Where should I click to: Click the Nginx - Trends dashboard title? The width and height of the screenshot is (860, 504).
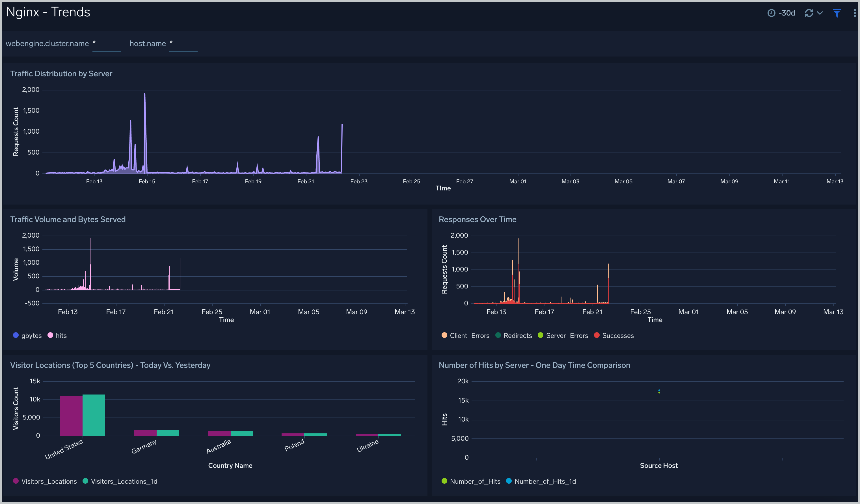click(x=48, y=12)
